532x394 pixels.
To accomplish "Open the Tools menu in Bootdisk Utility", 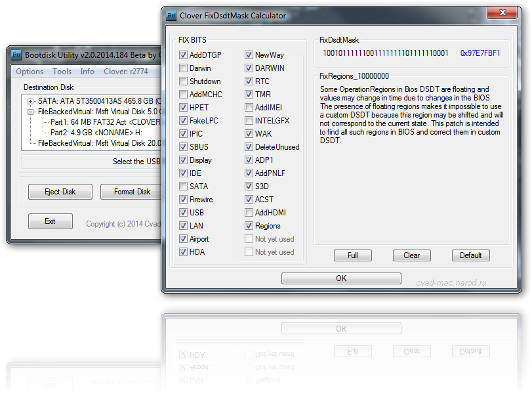I will pyautogui.click(x=62, y=72).
